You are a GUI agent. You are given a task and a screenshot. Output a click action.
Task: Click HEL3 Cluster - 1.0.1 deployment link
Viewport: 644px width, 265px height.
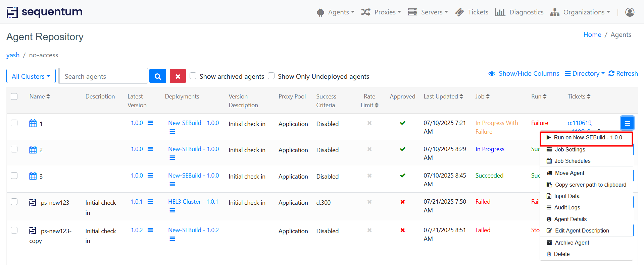pos(193,202)
